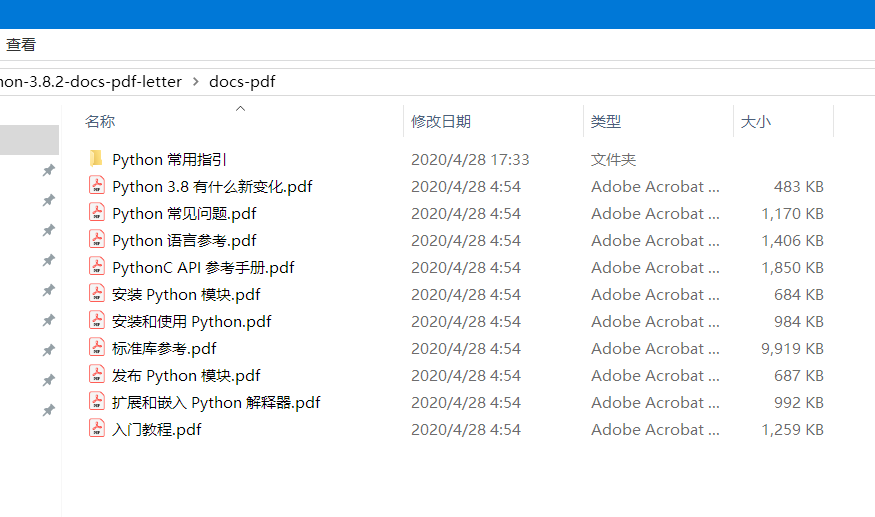Click the 1,170 KB size value
875x517 pixels.
[x=792, y=213]
